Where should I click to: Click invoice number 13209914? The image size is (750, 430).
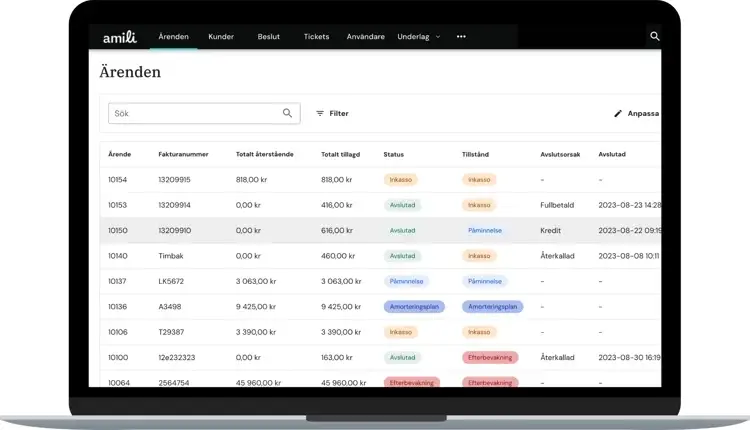pos(174,205)
